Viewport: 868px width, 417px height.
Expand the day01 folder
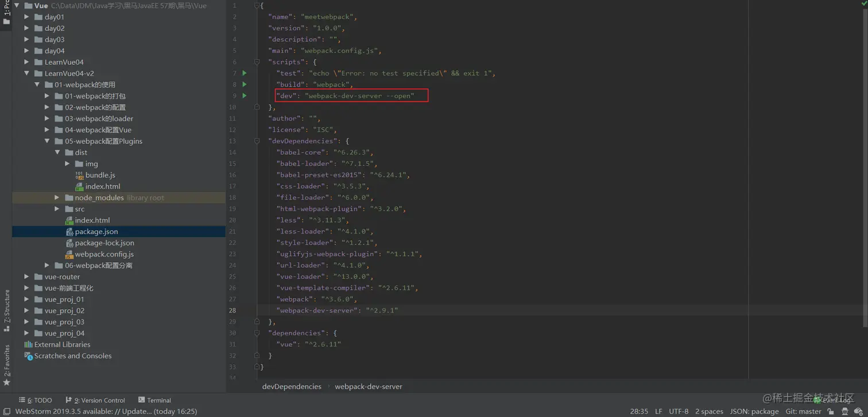pyautogui.click(x=26, y=17)
